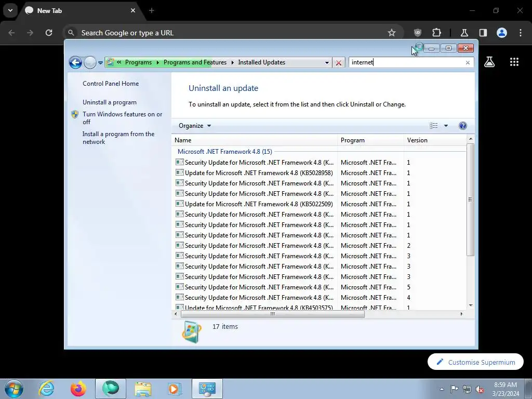Select Update for .NET Framework KB5028958

point(259,173)
